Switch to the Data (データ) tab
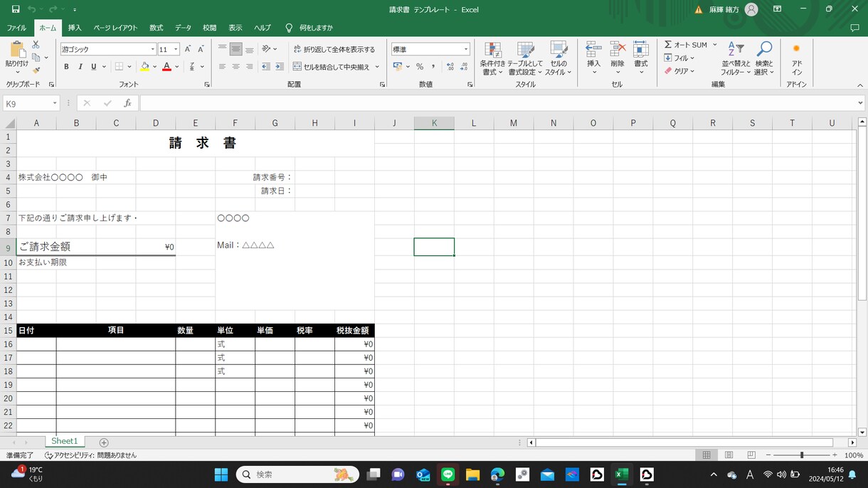The height and width of the screenshot is (488, 868). tap(183, 28)
